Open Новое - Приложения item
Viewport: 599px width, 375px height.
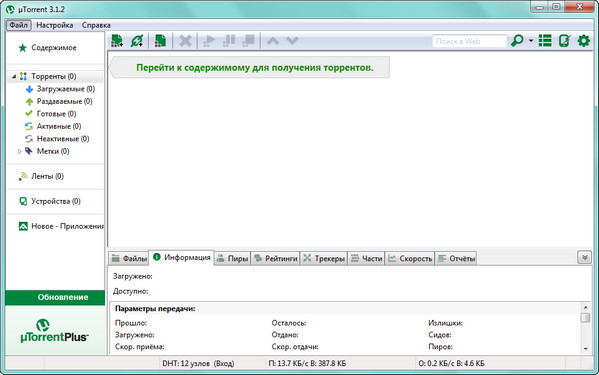[67, 226]
